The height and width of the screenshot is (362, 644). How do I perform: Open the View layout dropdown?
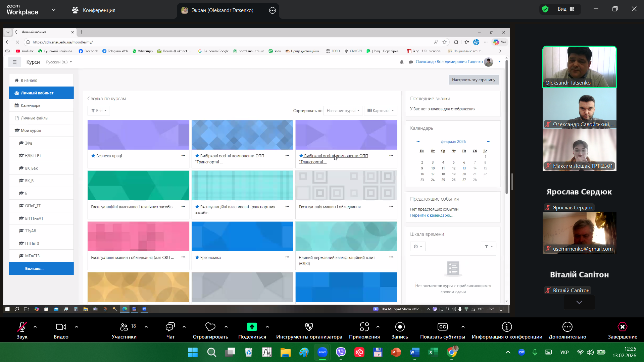[x=566, y=9]
